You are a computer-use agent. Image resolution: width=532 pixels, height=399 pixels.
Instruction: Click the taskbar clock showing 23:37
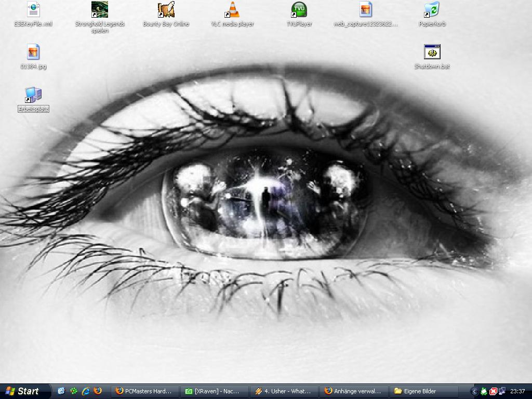click(517, 391)
